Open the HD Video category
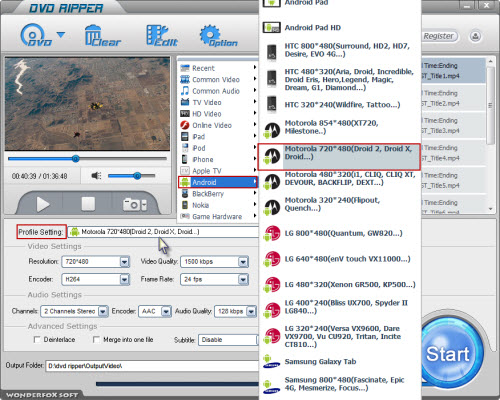Viewport: 500px width, 400px height. 218,114
